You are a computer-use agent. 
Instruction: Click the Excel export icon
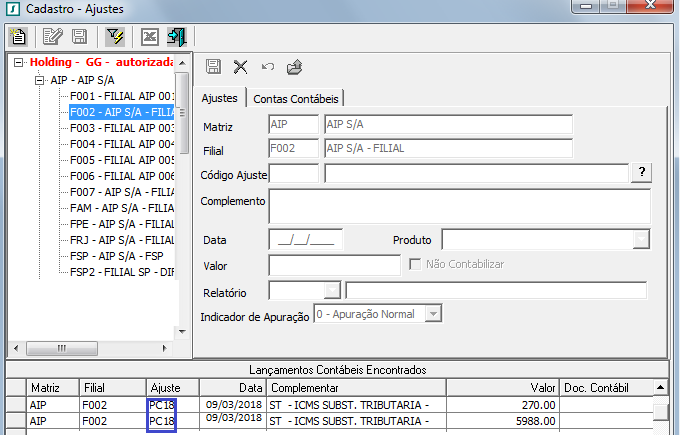click(150, 37)
